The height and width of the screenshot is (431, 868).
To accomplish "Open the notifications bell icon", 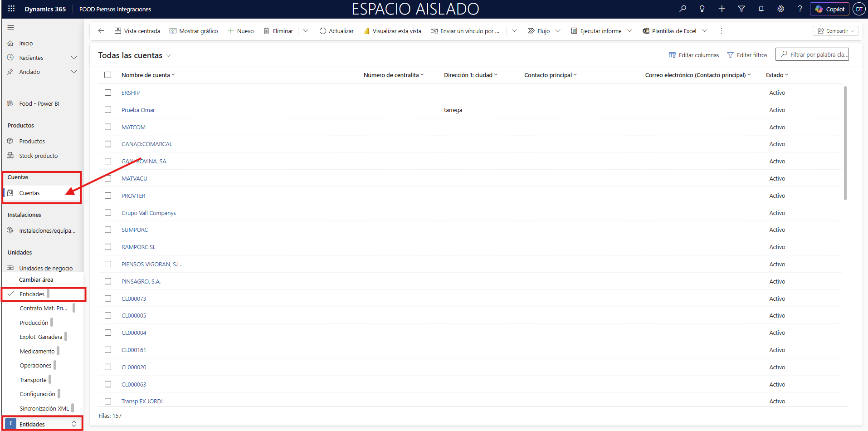I will (761, 9).
